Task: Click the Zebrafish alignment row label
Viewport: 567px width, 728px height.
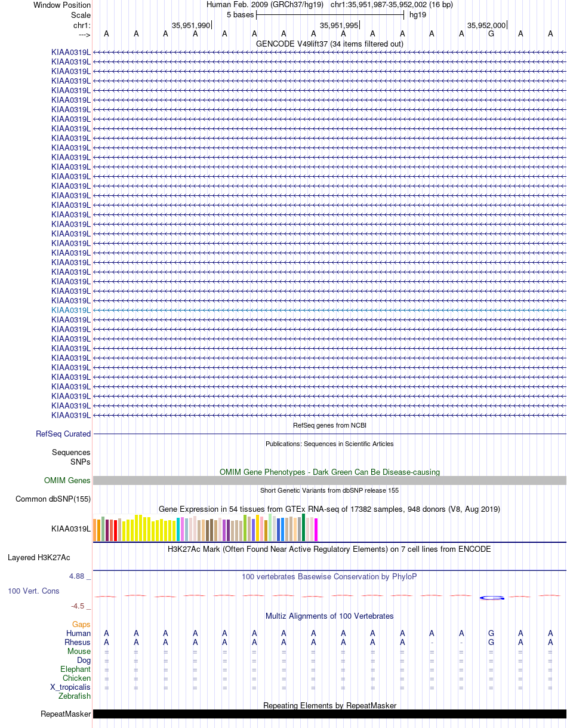Action: pos(75,696)
